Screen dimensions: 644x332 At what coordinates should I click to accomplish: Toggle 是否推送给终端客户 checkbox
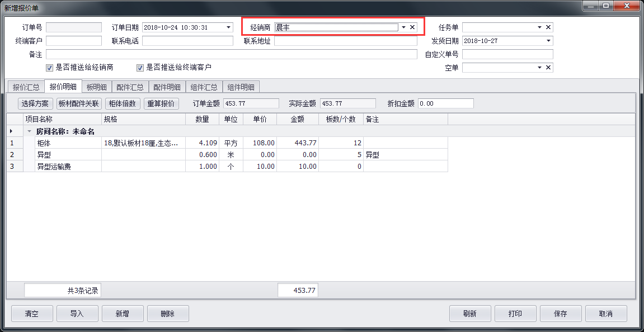coord(140,68)
